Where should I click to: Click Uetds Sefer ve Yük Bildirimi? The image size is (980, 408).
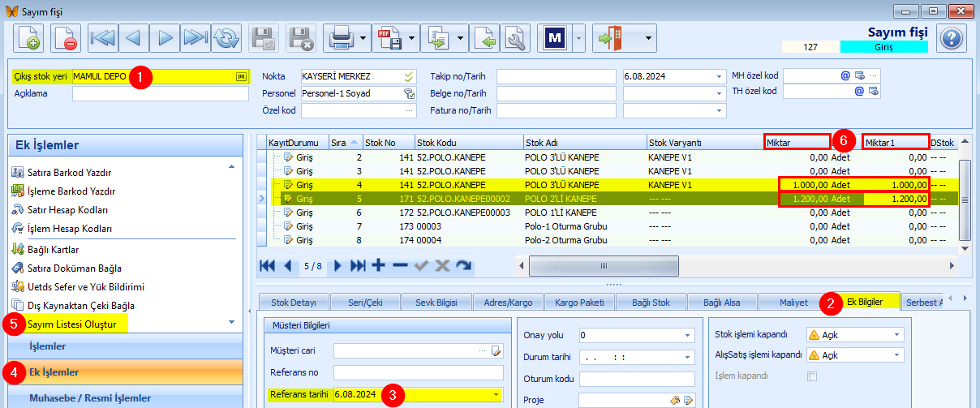tap(86, 286)
